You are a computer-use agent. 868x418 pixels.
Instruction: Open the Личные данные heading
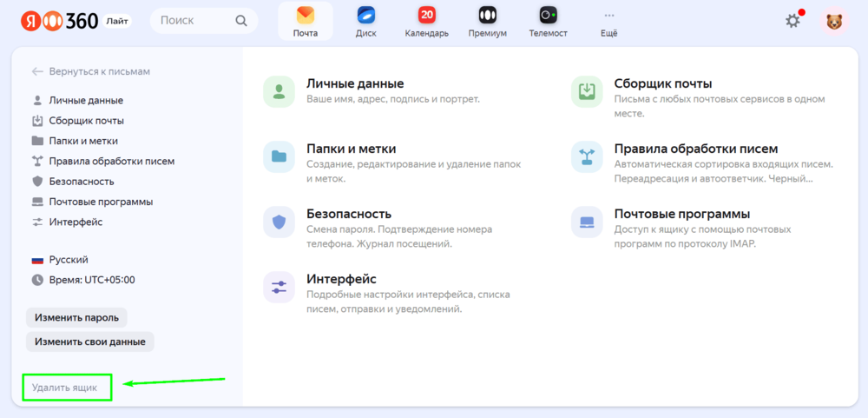(x=355, y=83)
